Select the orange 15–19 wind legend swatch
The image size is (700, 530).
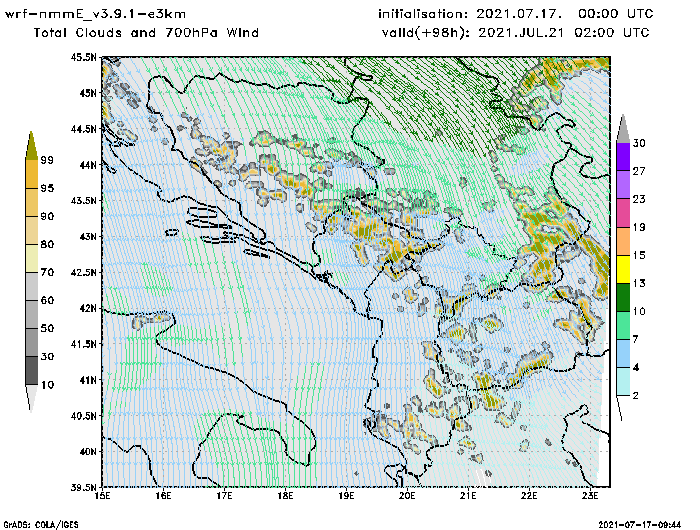coord(623,241)
